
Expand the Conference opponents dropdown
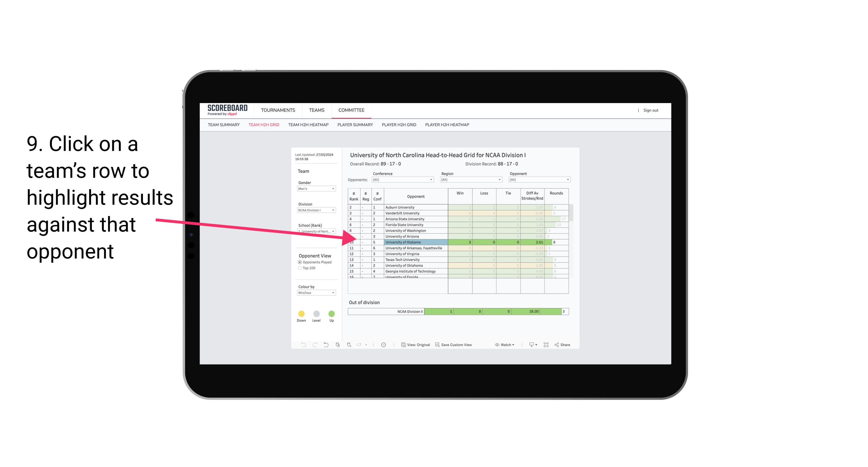(432, 179)
